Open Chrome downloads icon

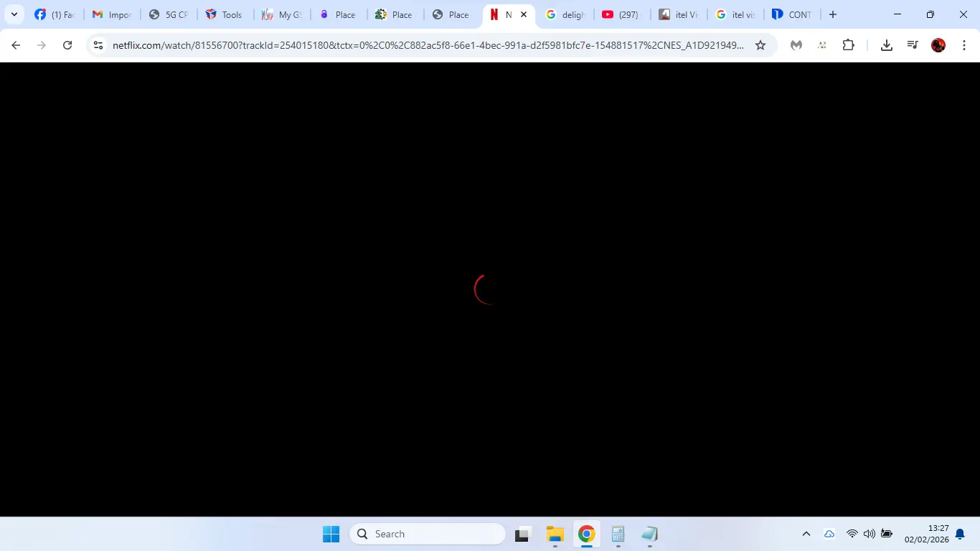887,45
